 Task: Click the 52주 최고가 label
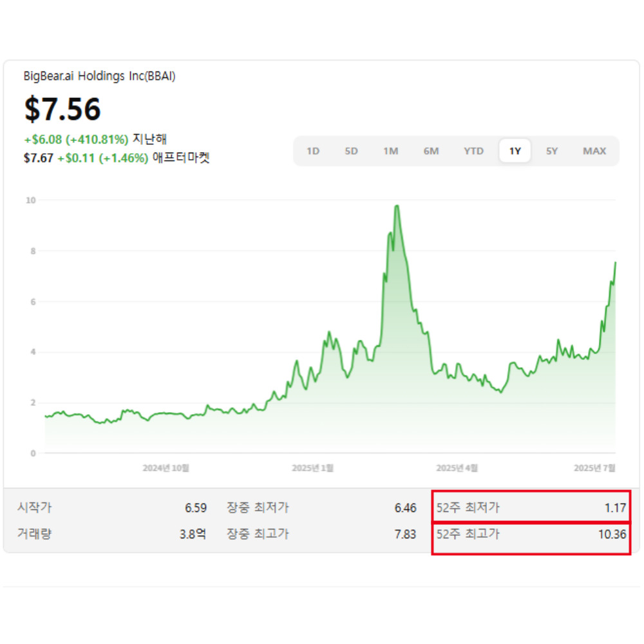coord(468,534)
